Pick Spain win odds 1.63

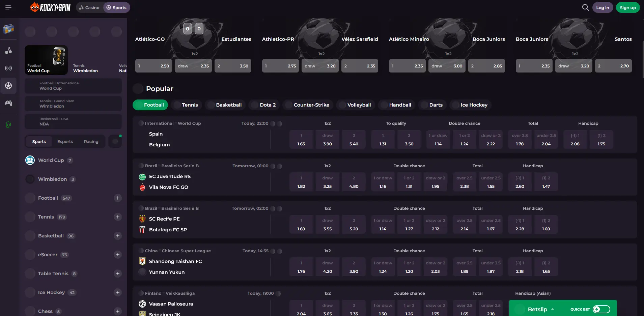(x=301, y=139)
